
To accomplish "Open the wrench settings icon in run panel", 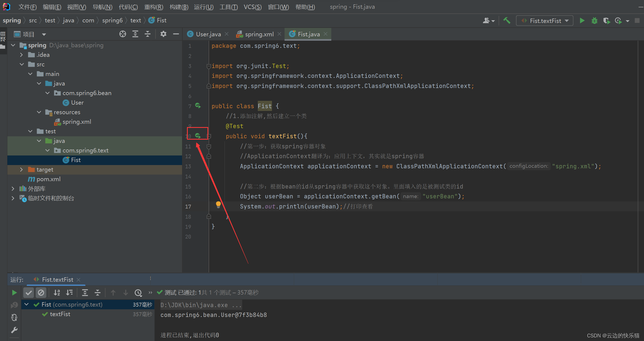I will (14, 330).
